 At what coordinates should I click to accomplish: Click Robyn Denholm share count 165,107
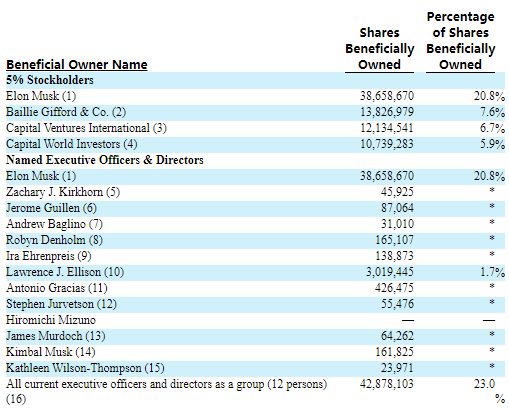[x=395, y=240]
